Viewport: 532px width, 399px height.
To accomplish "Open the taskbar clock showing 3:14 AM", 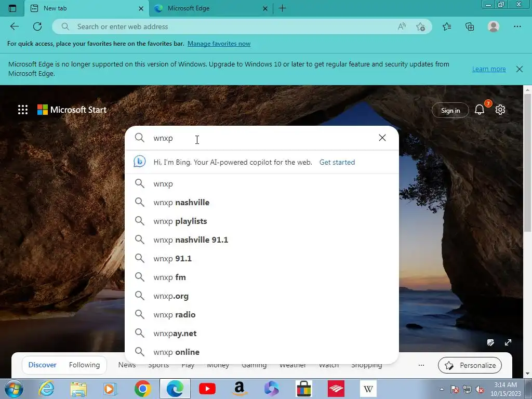I will tap(506, 389).
